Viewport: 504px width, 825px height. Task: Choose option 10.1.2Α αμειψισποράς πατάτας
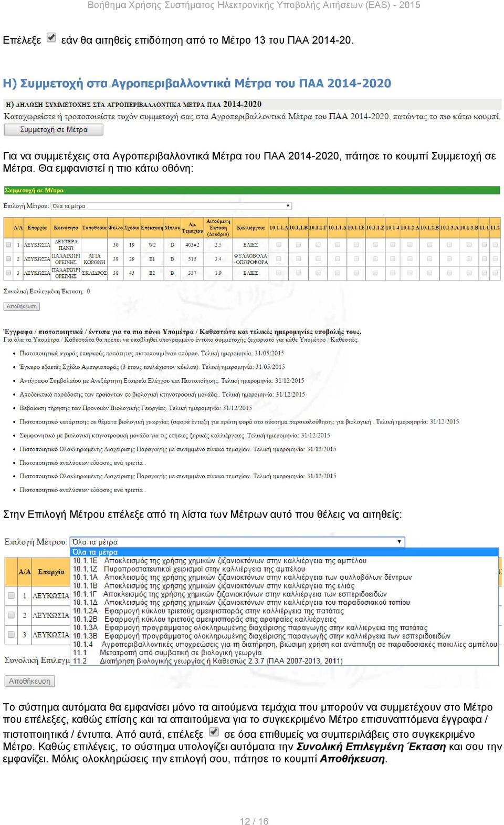[x=284, y=611]
